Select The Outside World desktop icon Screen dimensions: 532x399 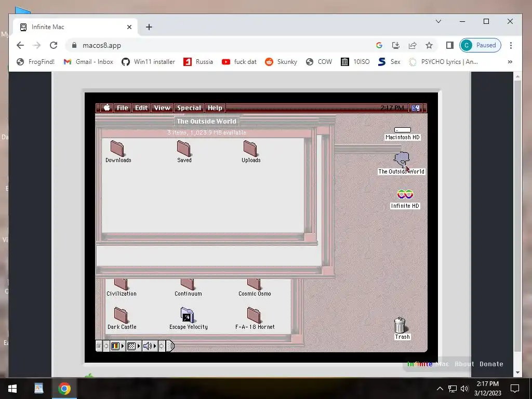click(x=402, y=163)
